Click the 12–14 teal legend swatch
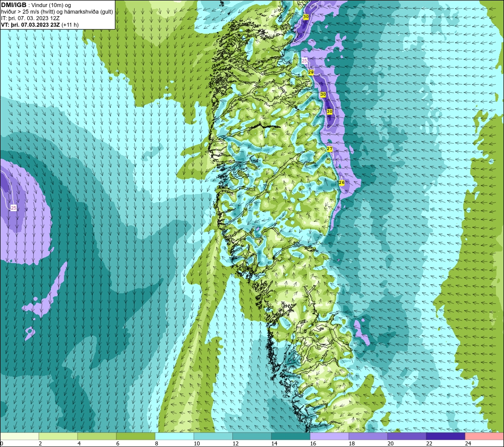This screenshot has width=504, height=447. click(251, 436)
